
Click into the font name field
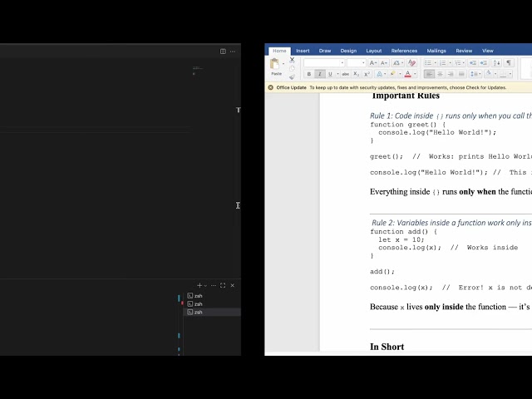(322, 63)
